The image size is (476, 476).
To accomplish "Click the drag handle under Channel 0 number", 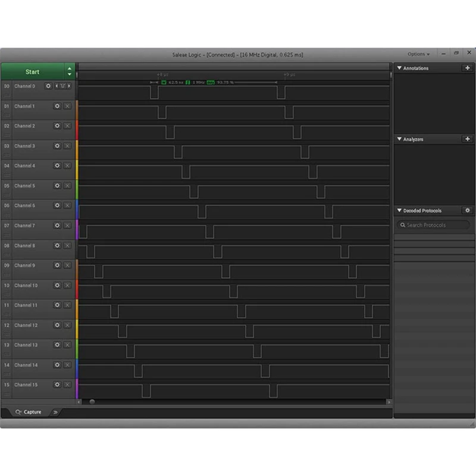I will pos(7,96).
